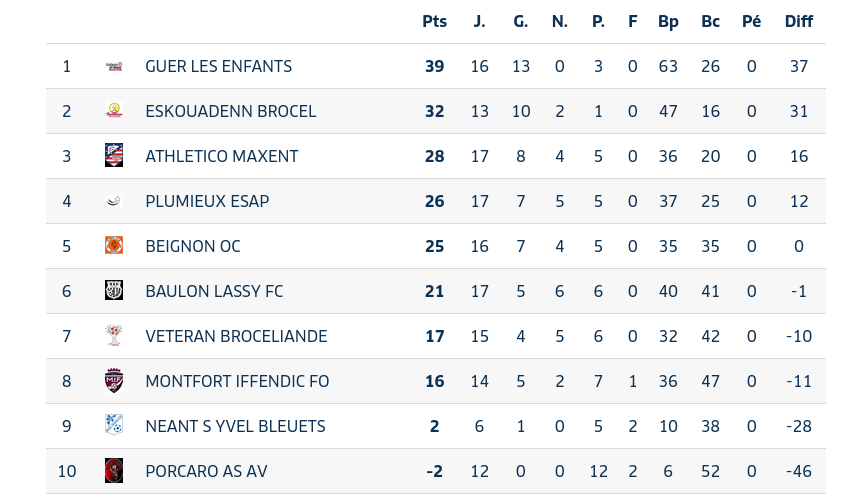The image size is (845, 501).
Task: Click the Bp column header
Action: click(668, 21)
